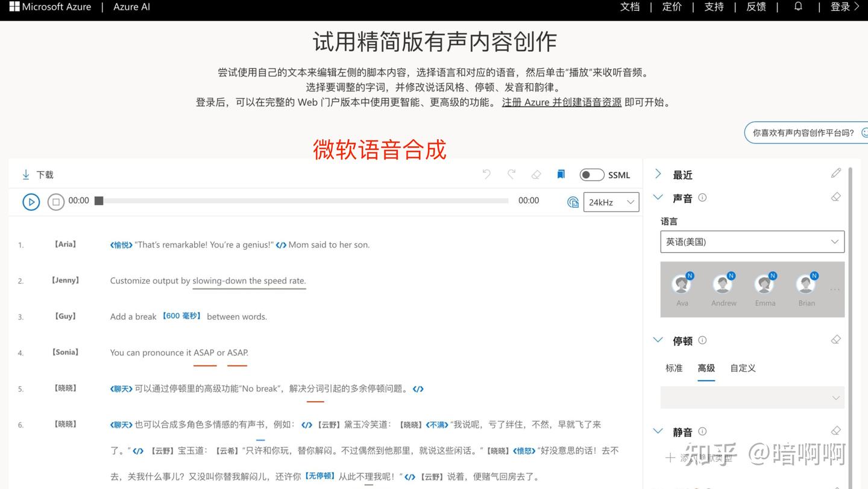Click the right panel vertical scrollbar
Viewport: 868px width, 489px height.
click(x=850, y=328)
